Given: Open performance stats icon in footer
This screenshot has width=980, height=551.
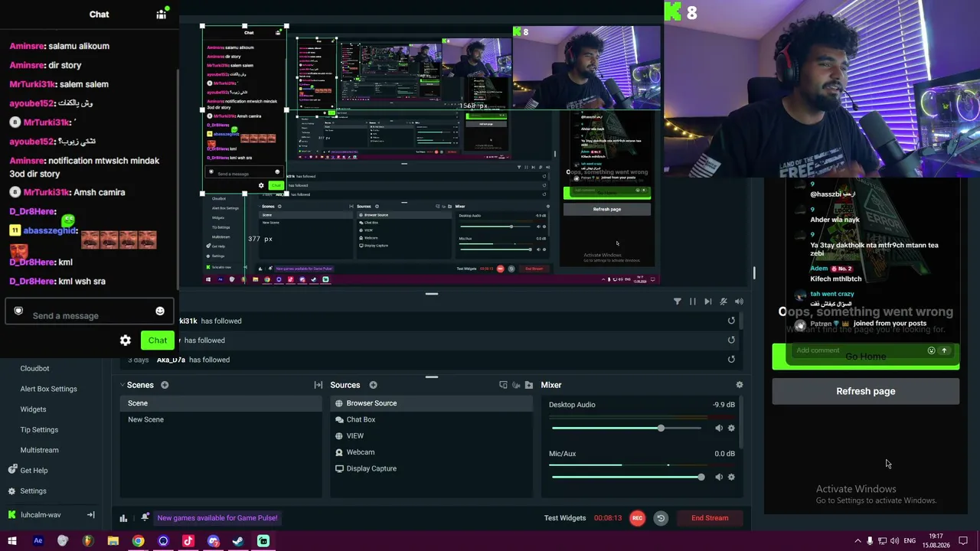Looking at the screenshot, I should 123,518.
